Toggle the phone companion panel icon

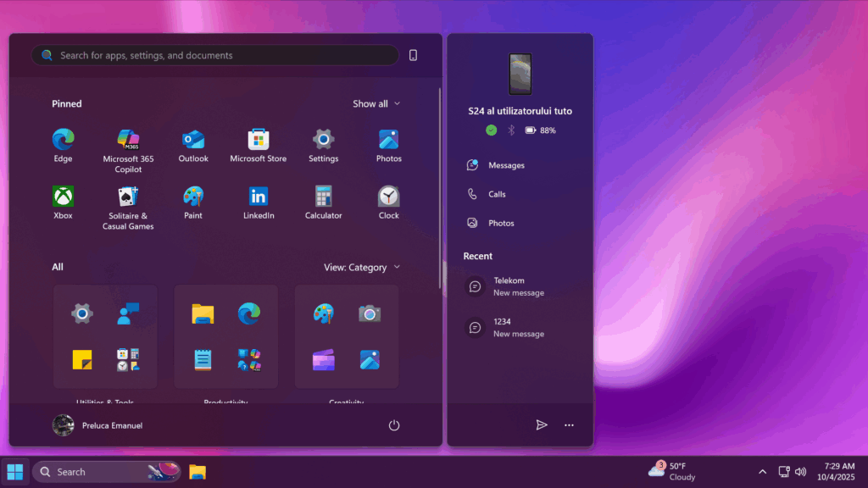click(413, 55)
